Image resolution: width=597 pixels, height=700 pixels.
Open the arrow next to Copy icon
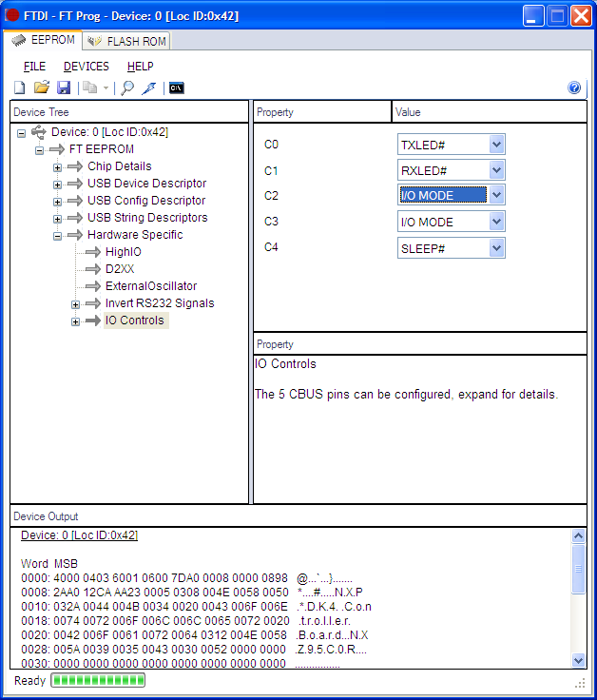(x=106, y=87)
